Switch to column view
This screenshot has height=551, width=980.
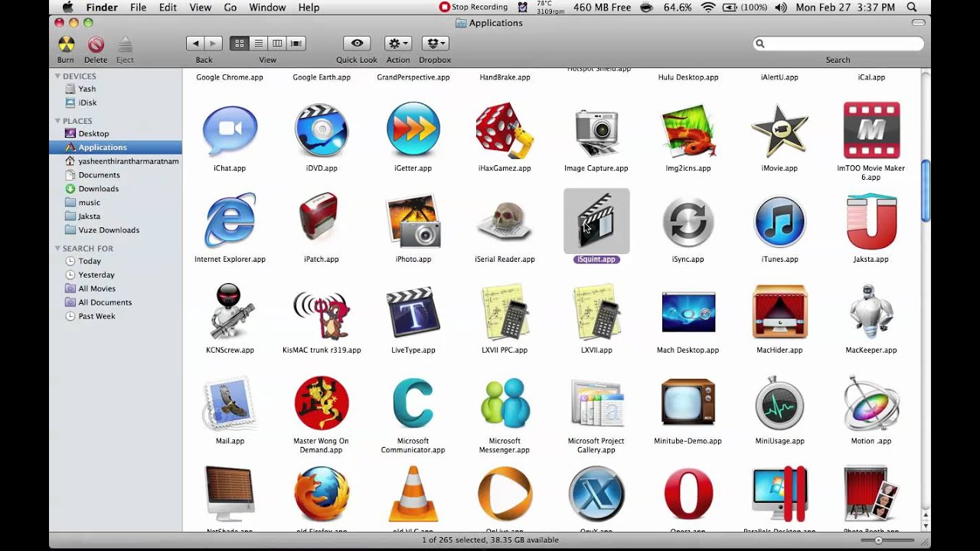click(x=277, y=44)
